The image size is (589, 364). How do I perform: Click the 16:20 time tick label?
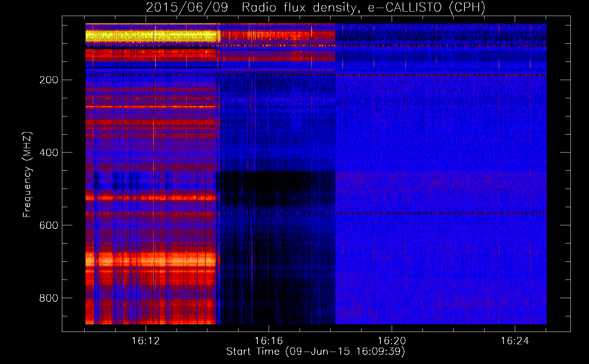pyautogui.click(x=392, y=341)
